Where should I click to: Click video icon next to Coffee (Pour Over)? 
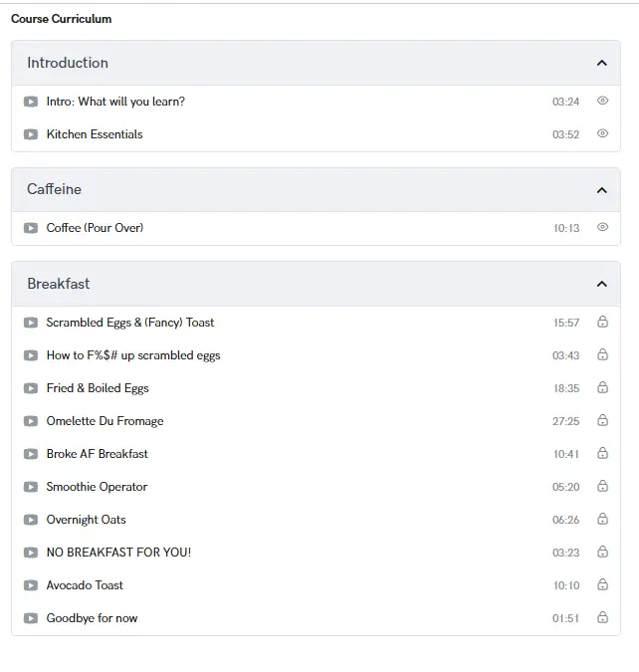point(31,228)
